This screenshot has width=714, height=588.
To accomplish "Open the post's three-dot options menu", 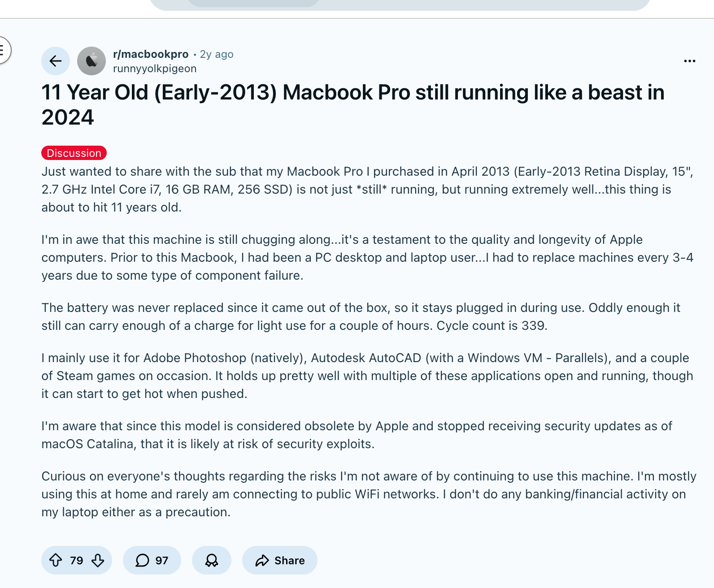I will coord(689,61).
